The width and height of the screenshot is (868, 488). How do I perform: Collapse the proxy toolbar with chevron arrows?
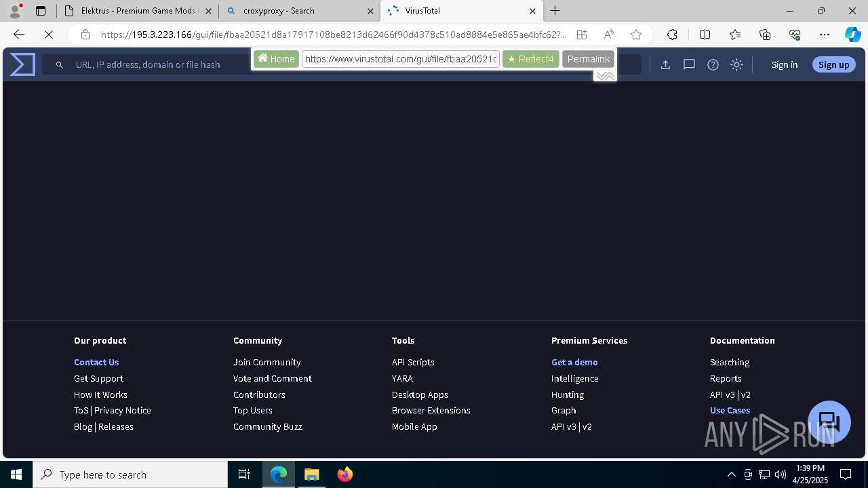tap(605, 76)
